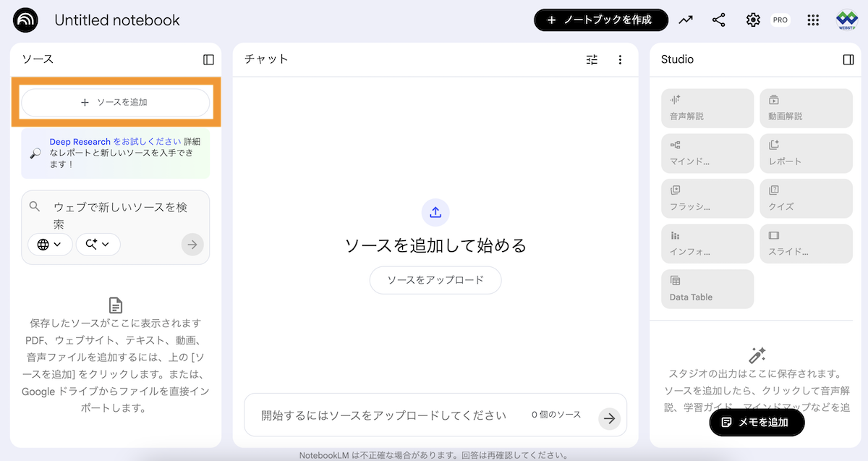
Task: Select the Data Table studio tile
Action: (707, 289)
